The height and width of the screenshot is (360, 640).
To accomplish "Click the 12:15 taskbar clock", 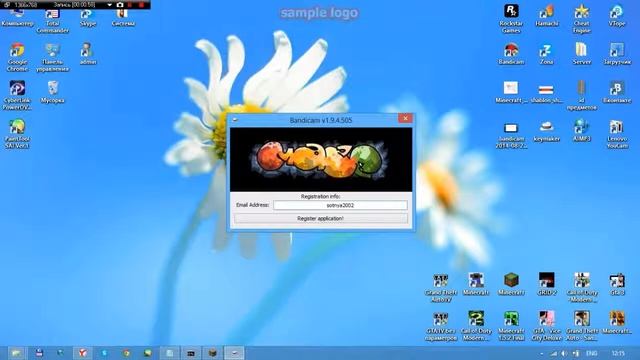I will tap(618, 353).
